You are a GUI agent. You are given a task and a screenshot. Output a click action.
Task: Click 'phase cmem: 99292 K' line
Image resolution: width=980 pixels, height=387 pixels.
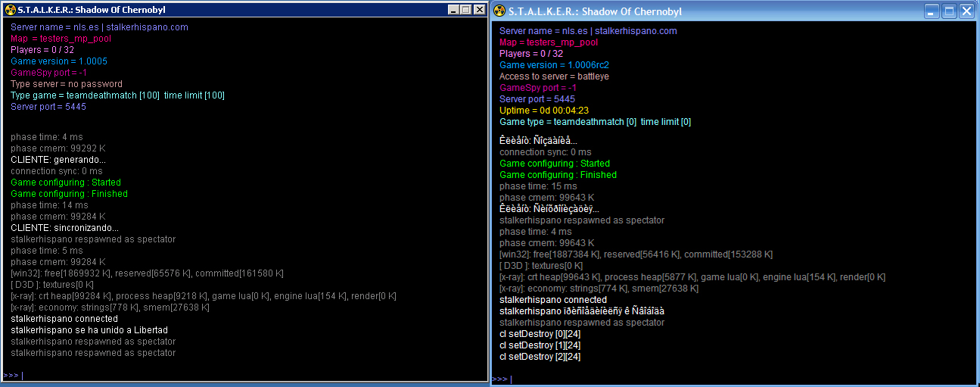pyautogui.click(x=58, y=148)
